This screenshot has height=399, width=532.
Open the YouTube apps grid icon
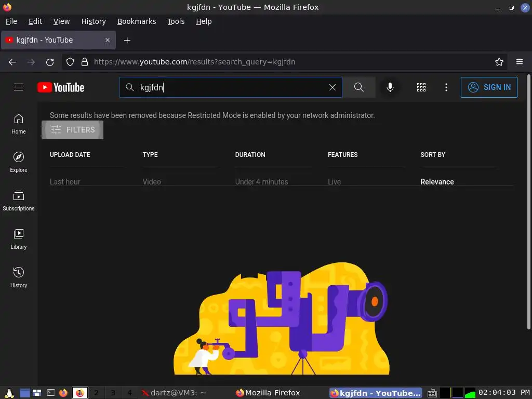tap(421, 87)
